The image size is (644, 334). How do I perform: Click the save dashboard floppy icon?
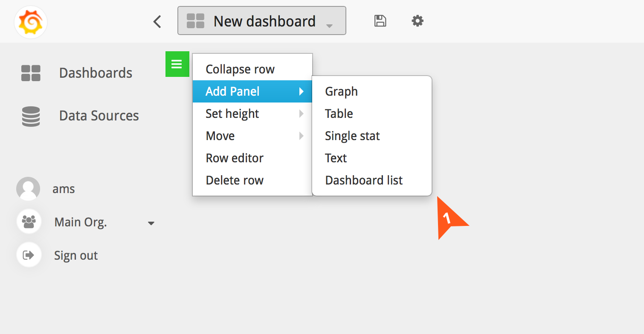pos(380,21)
